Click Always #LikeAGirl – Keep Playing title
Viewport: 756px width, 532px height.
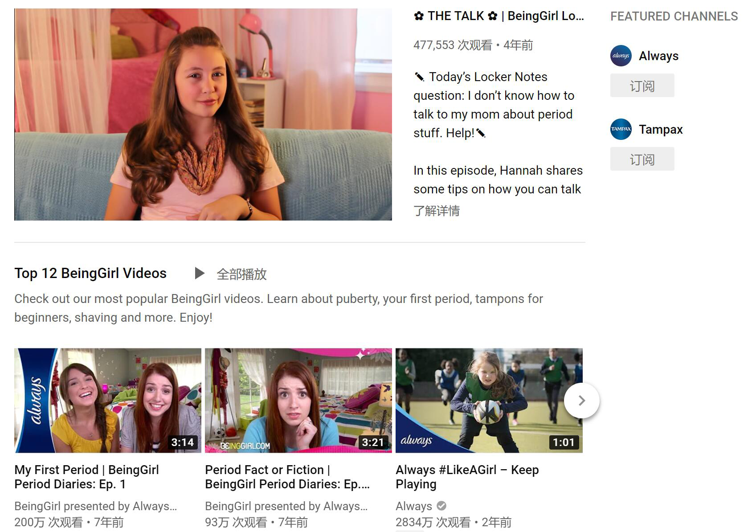coord(467,477)
